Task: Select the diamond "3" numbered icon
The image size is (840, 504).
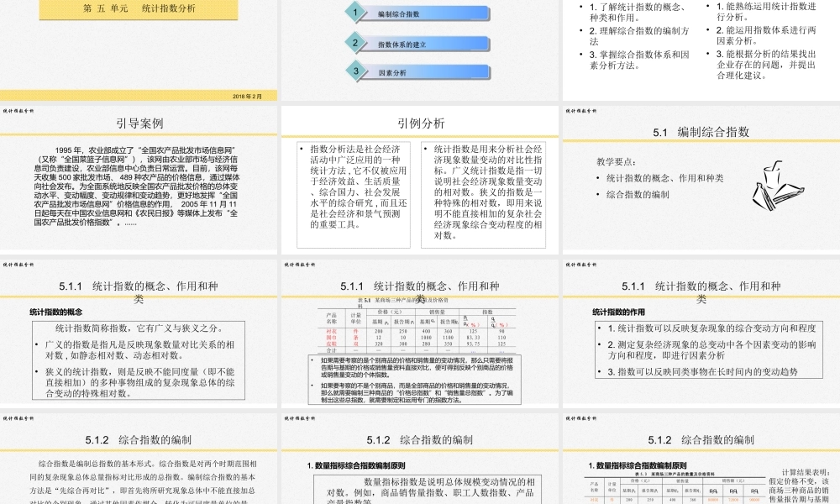Action: [x=356, y=71]
